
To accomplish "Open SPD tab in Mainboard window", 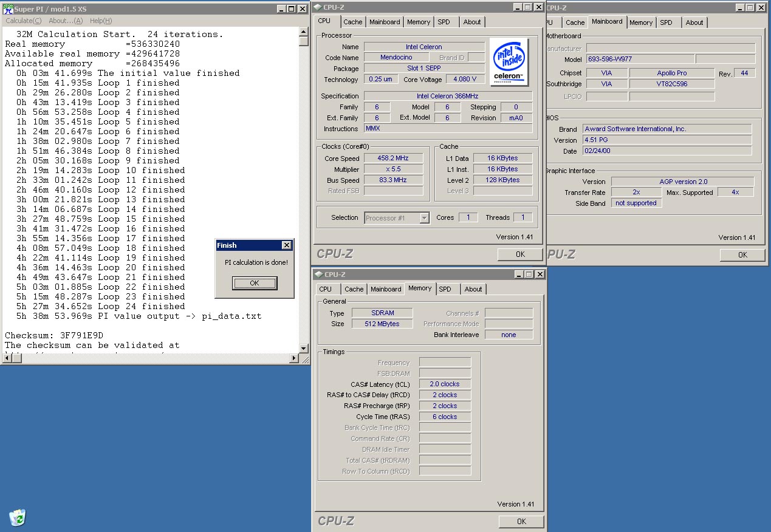I will tap(666, 22).
